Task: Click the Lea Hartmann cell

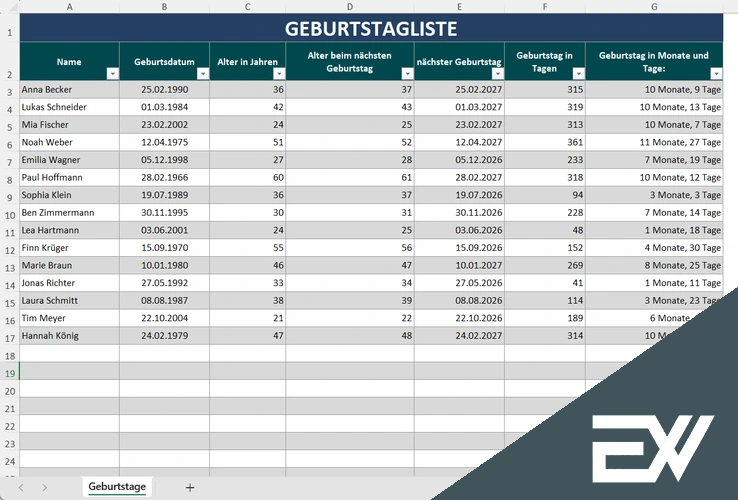Action: (x=70, y=230)
